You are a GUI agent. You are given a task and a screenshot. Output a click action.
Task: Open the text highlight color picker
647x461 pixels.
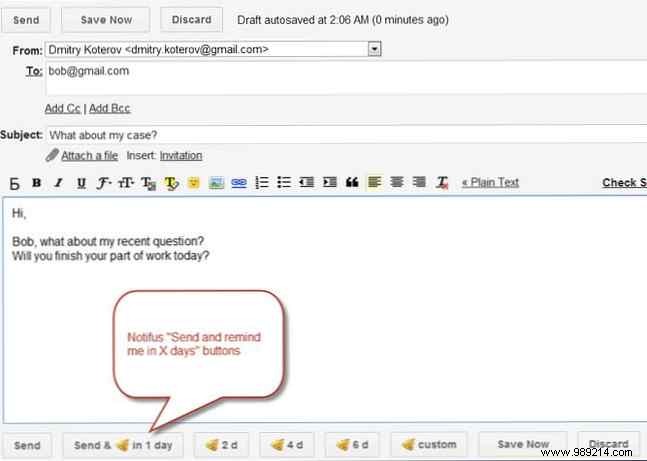[171, 183]
